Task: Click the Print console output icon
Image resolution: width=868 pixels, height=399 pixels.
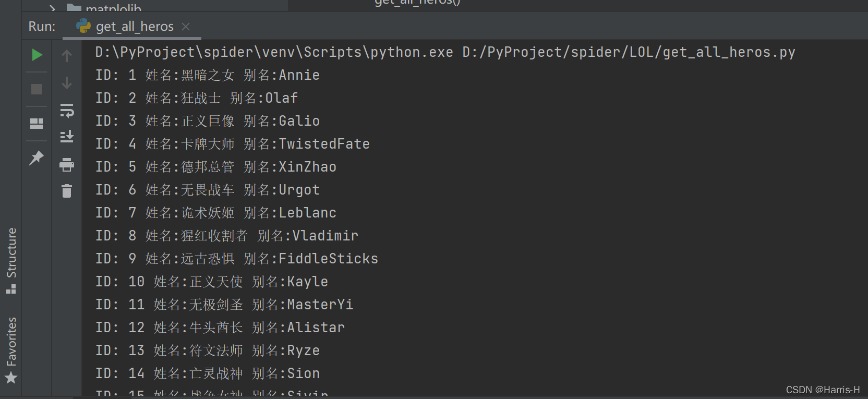Action: click(x=67, y=165)
